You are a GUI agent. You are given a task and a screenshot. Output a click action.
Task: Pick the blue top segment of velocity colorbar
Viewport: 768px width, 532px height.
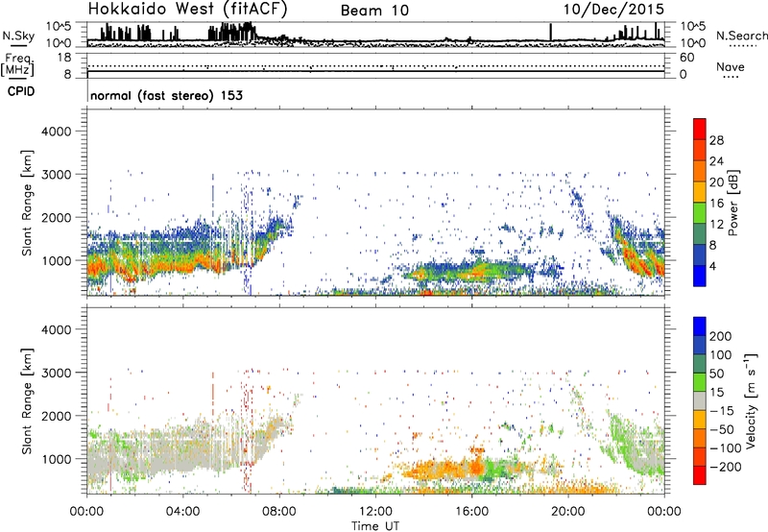700,326
